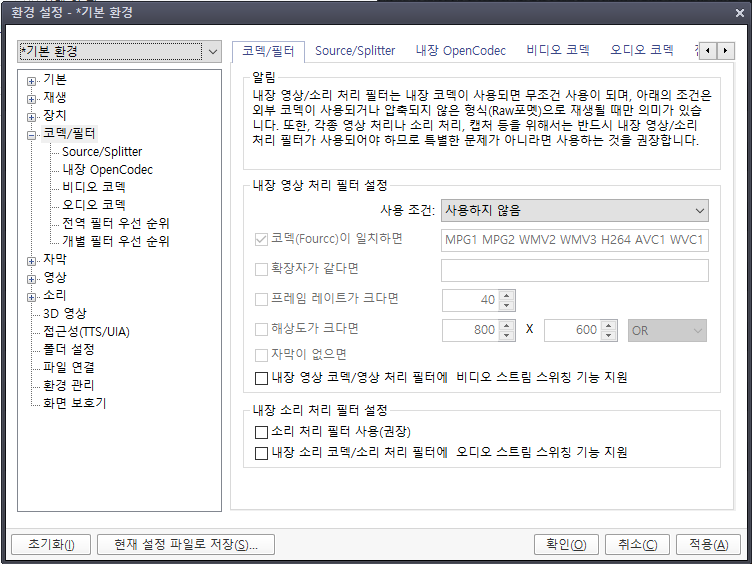Viewport: 752px width, 564px height.
Task: Open the 사용 조건 dropdown
Action: [x=575, y=211]
